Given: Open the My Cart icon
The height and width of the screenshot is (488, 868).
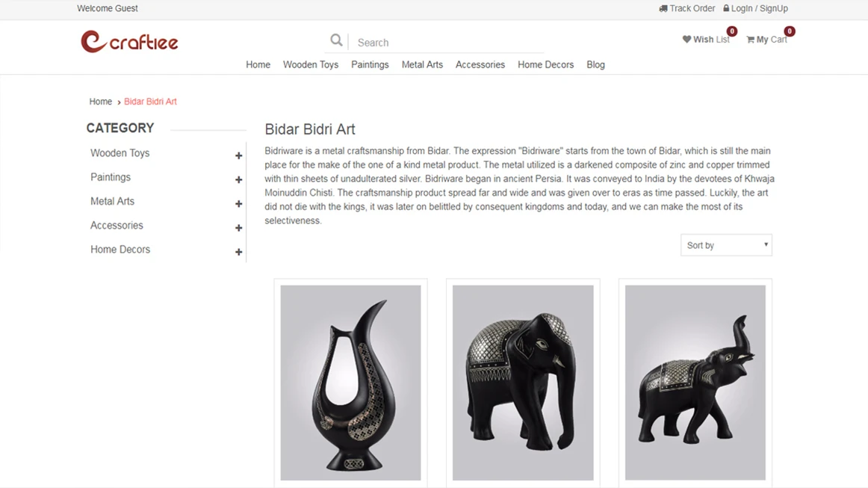Looking at the screenshot, I should (x=751, y=40).
